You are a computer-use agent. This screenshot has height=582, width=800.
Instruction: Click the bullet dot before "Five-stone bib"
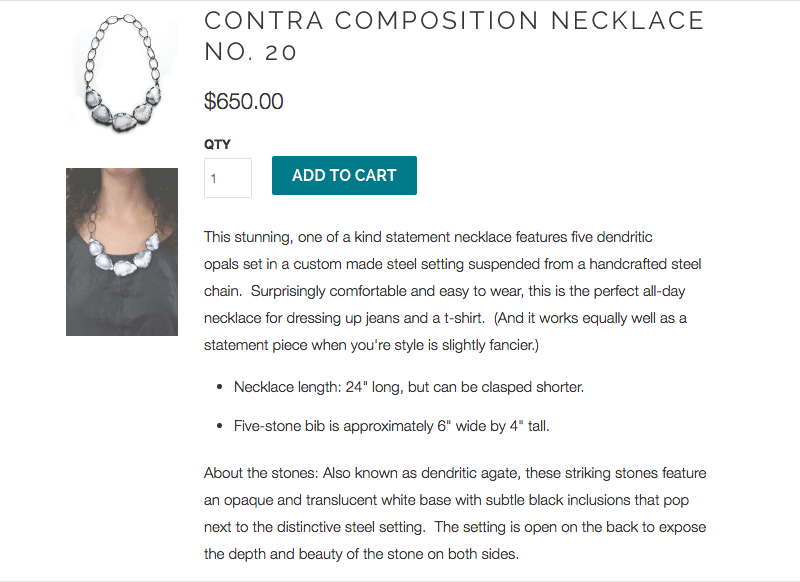click(219, 425)
